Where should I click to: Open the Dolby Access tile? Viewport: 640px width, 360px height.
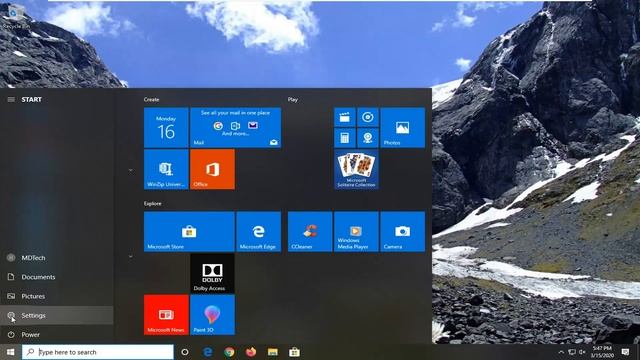click(x=212, y=273)
